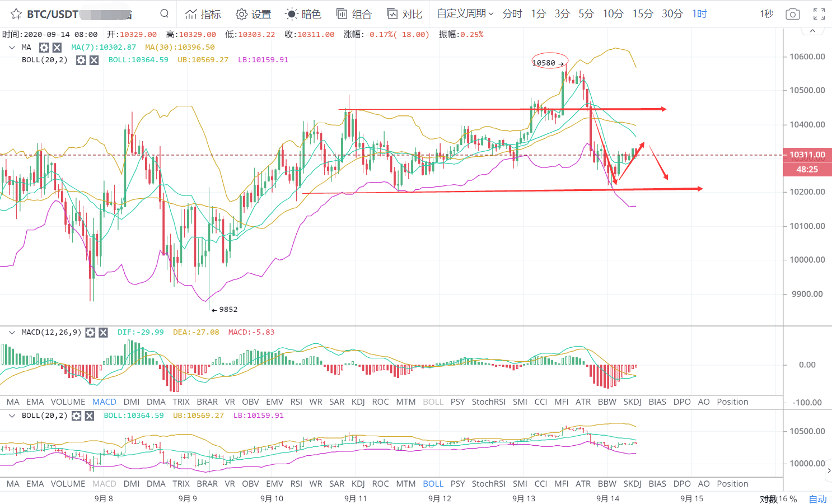Toggle dark theme mode
This screenshot has height=504, width=832.
point(303,14)
